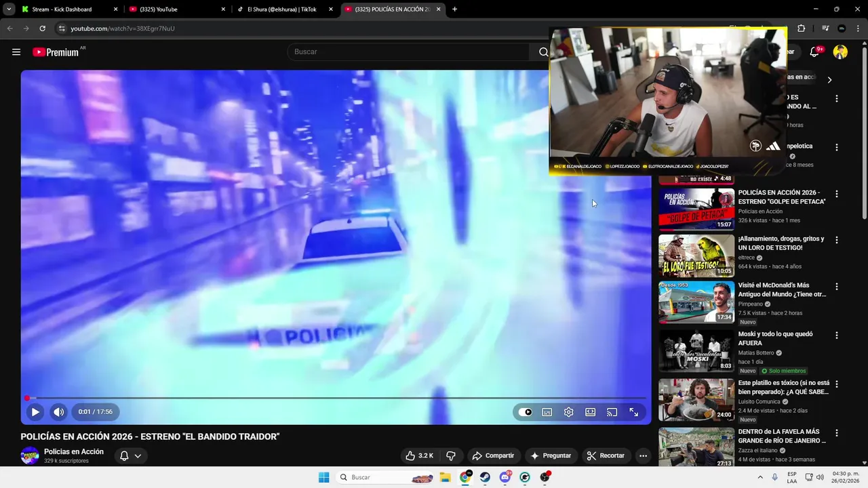This screenshot has width=868, height=488.
Task: Open File Explorer from the taskbar
Action: coord(446,477)
